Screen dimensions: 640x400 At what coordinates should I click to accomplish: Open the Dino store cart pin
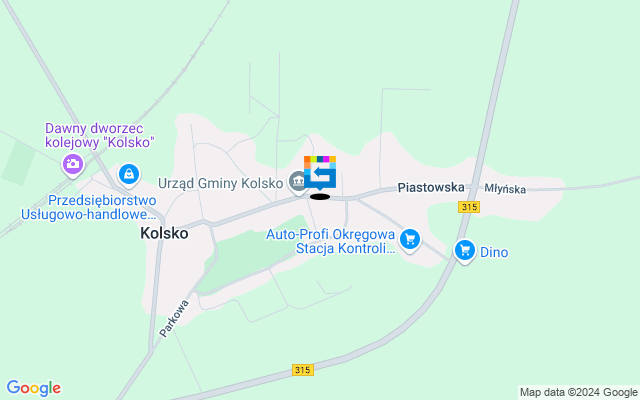tap(465, 251)
